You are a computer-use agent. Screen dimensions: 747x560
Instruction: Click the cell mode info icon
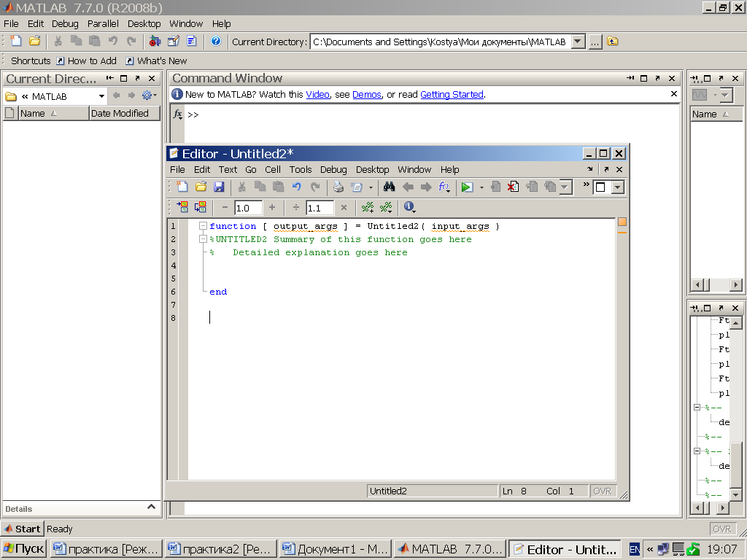coord(409,206)
